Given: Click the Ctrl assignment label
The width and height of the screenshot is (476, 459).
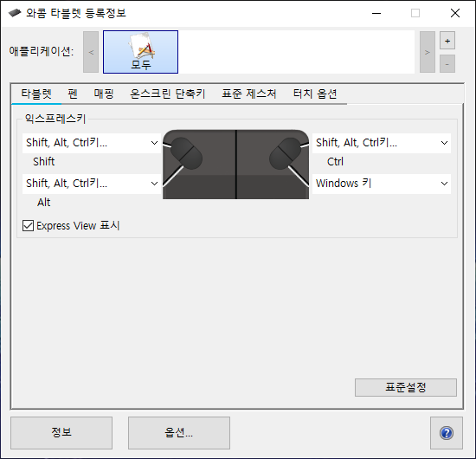Looking at the screenshot, I should click(x=335, y=162).
